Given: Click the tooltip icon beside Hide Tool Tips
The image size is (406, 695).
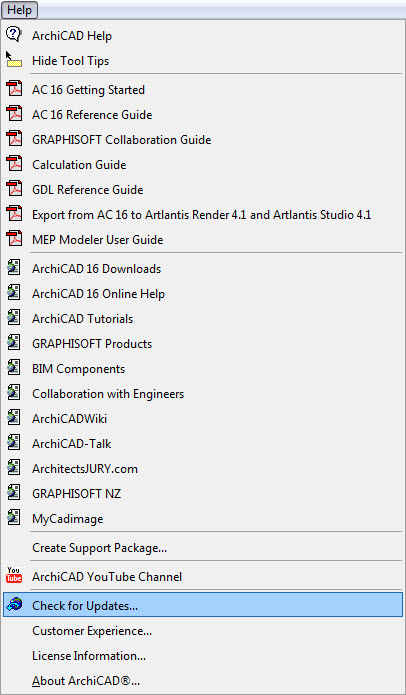Looking at the screenshot, I should point(14,60).
